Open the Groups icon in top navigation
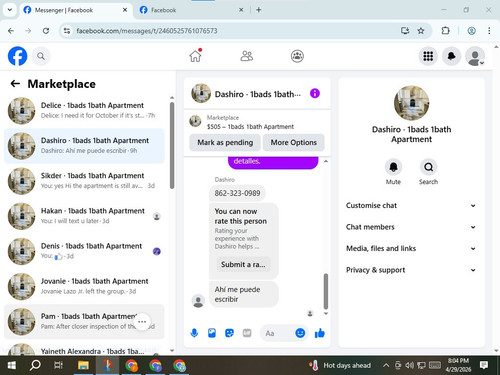This screenshot has width=500, height=375. point(297,56)
